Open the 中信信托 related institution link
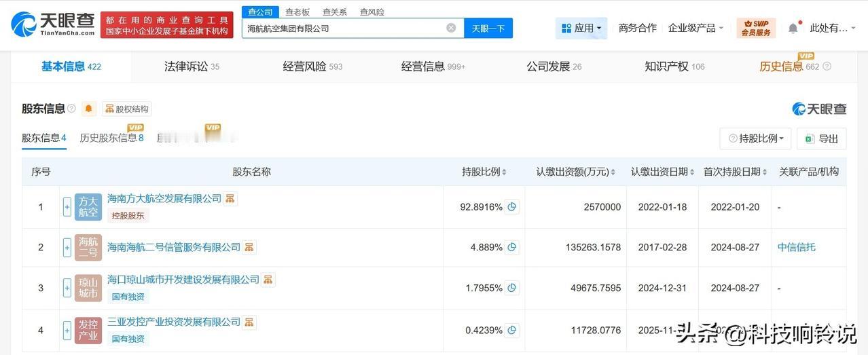868x355 pixels. coord(797,248)
